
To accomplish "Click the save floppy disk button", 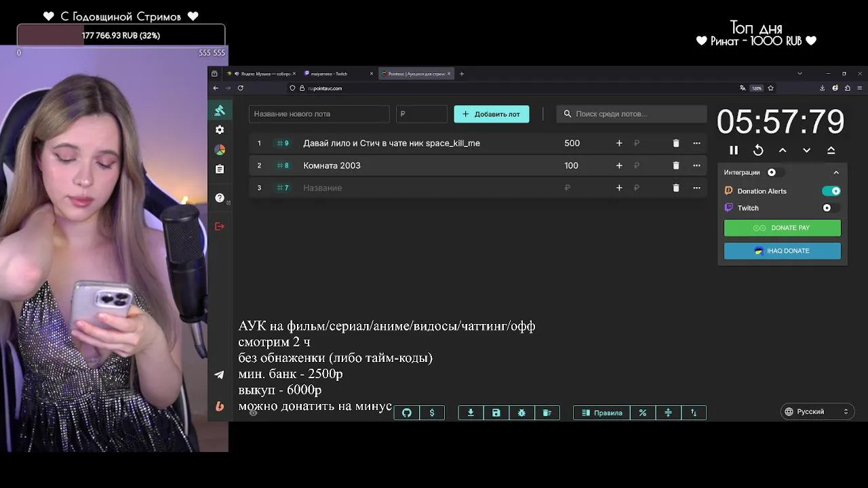I will point(496,413).
